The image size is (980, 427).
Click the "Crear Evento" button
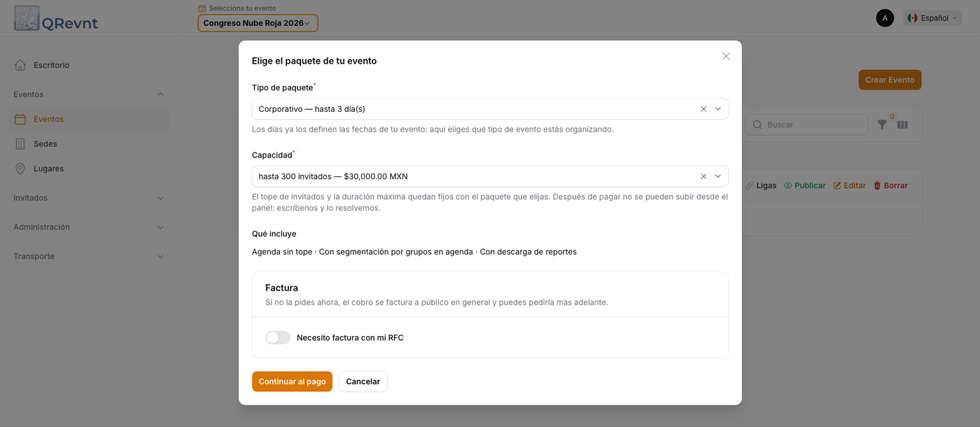890,80
